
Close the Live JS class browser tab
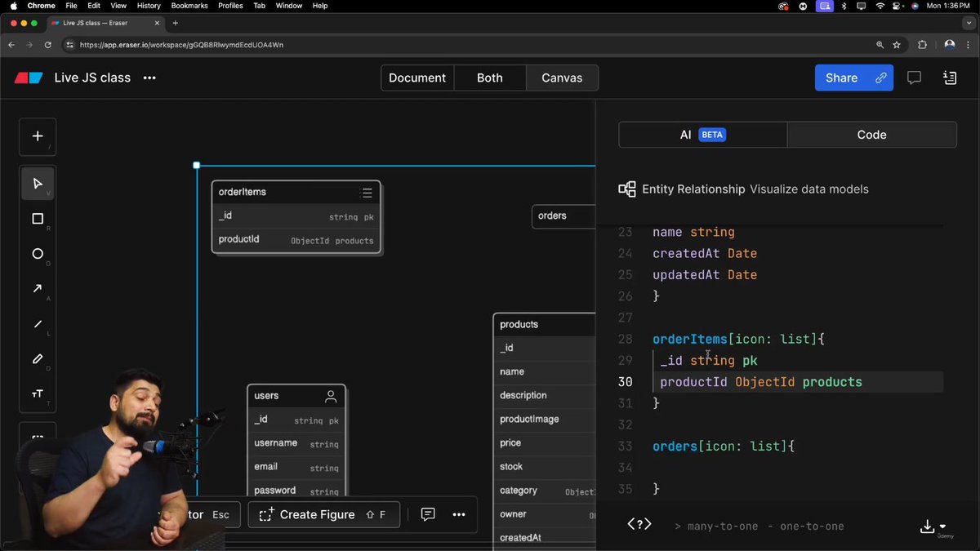[156, 23]
